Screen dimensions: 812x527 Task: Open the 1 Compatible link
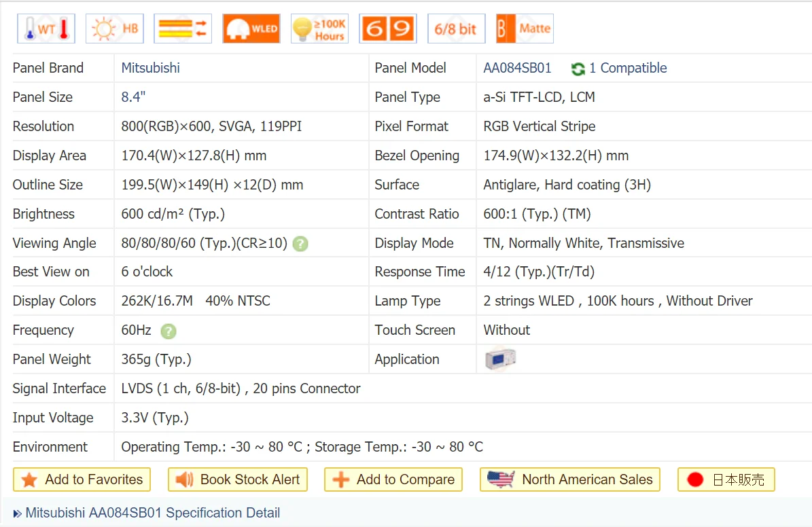click(628, 68)
